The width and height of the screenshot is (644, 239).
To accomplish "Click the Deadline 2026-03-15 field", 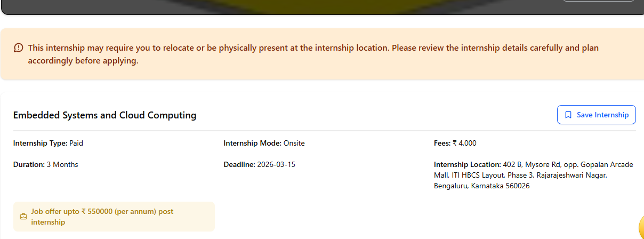I will click(x=259, y=164).
